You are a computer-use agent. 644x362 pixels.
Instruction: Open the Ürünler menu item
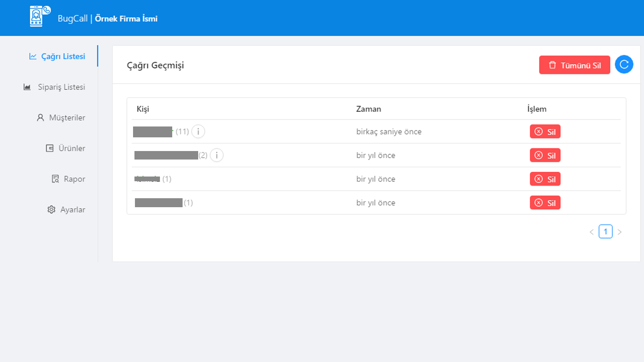click(x=66, y=148)
